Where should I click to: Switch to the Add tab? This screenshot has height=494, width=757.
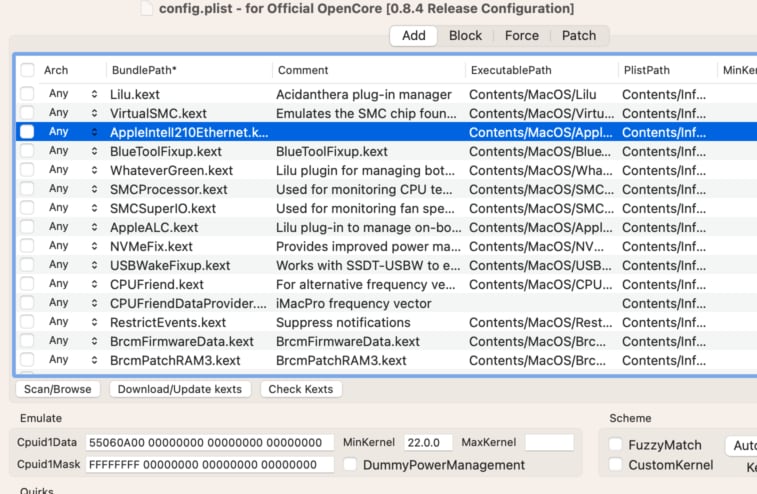click(414, 36)
